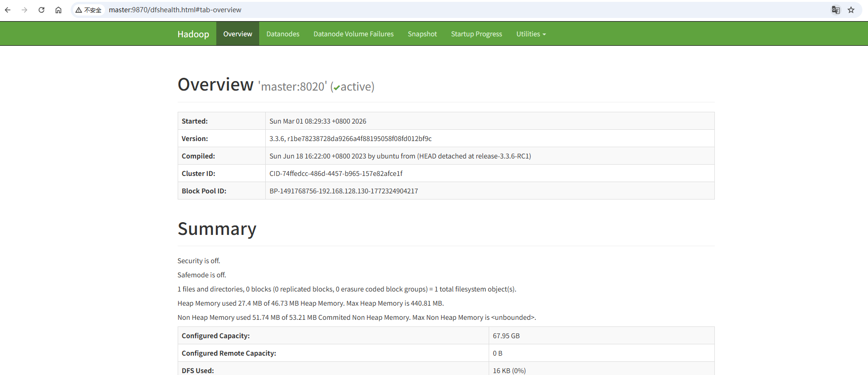The width and height of the screenshot is (868, 375).
Task: Click the 'Version:' row label
Action: pos(195,139)
